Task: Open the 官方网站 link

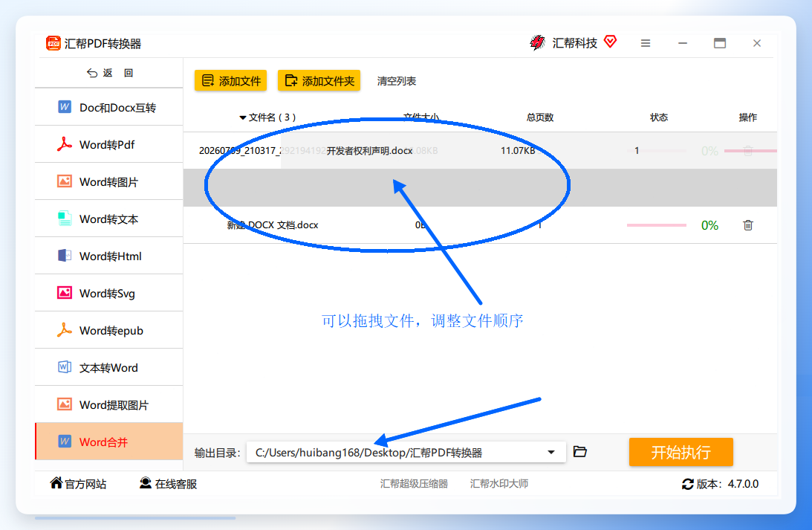Action: (79, 483)
